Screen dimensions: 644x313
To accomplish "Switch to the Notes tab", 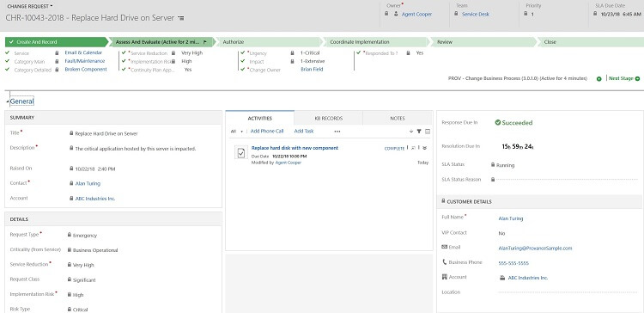I will coord(398,118).
